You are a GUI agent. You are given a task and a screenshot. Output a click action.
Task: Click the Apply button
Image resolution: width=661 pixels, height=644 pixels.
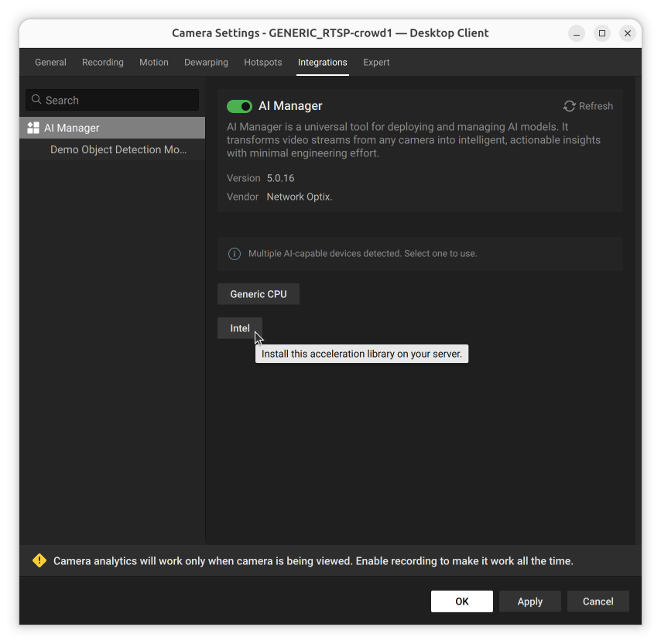[530, 601]
